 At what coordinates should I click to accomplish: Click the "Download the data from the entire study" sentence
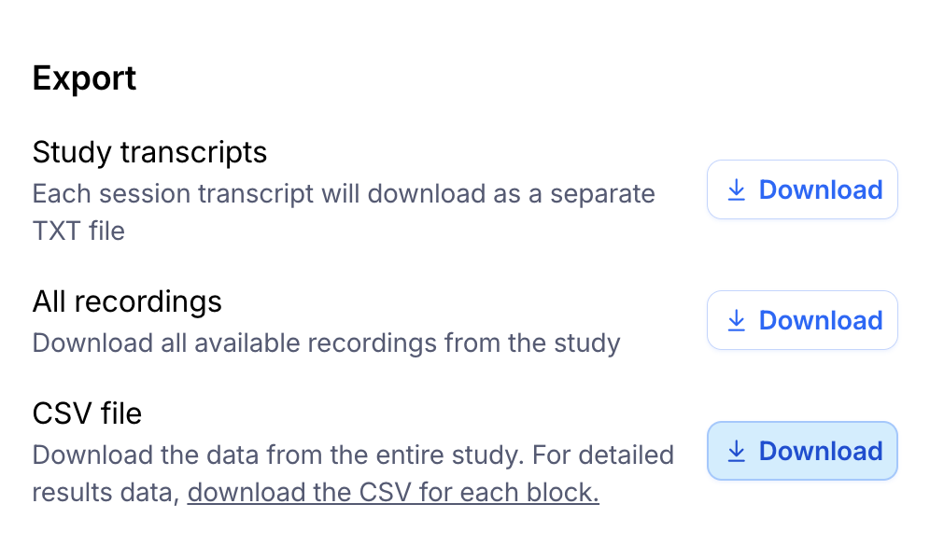(x=279, y=455)
